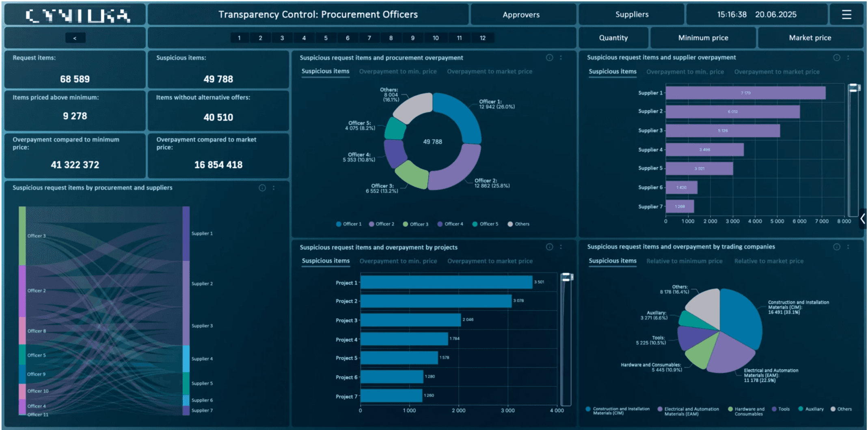Viewport: 868px width, 430px height.
Task: Open info icon on Sankey diagram panel
Action: pyautogui.click(x=262, y=188)
